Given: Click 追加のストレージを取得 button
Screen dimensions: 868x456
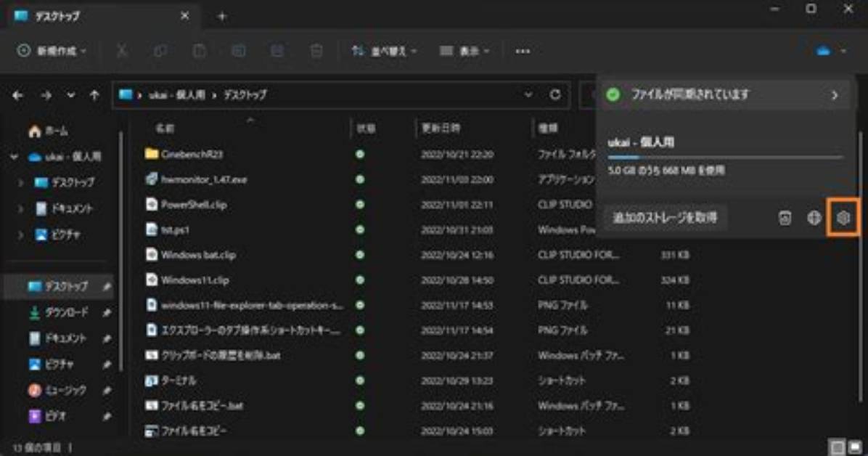Looking at the screenshot, I should [665, 217].
